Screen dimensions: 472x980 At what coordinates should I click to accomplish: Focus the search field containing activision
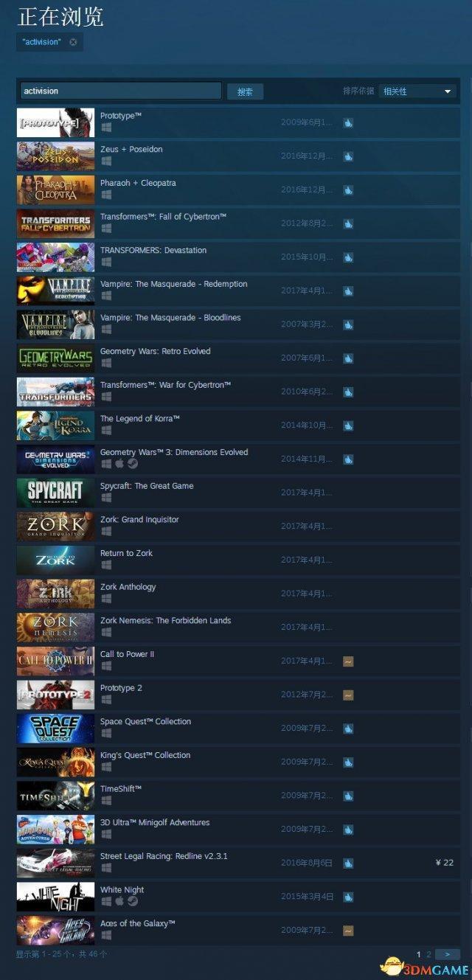pyautogui.click(x=120, y=91)
